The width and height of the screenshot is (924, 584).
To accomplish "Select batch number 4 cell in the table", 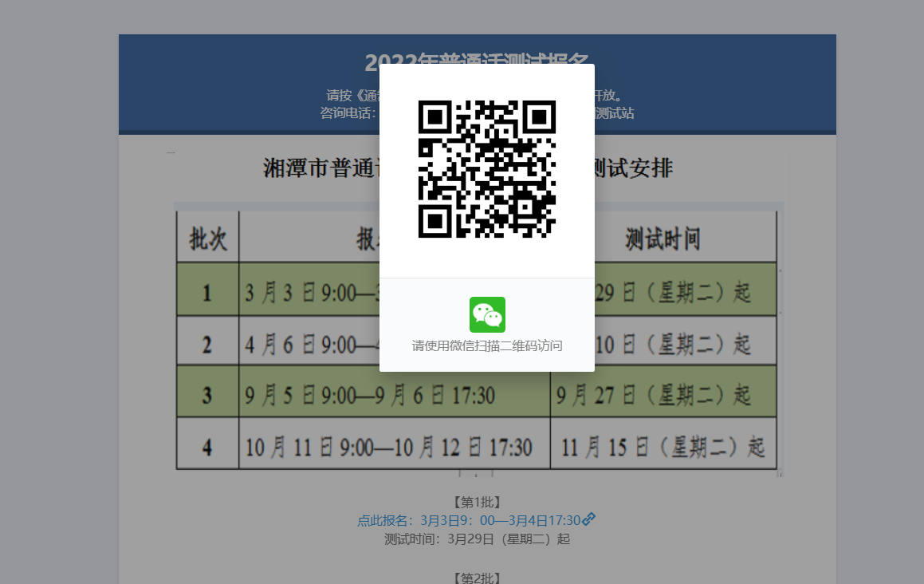I will 208,444.
